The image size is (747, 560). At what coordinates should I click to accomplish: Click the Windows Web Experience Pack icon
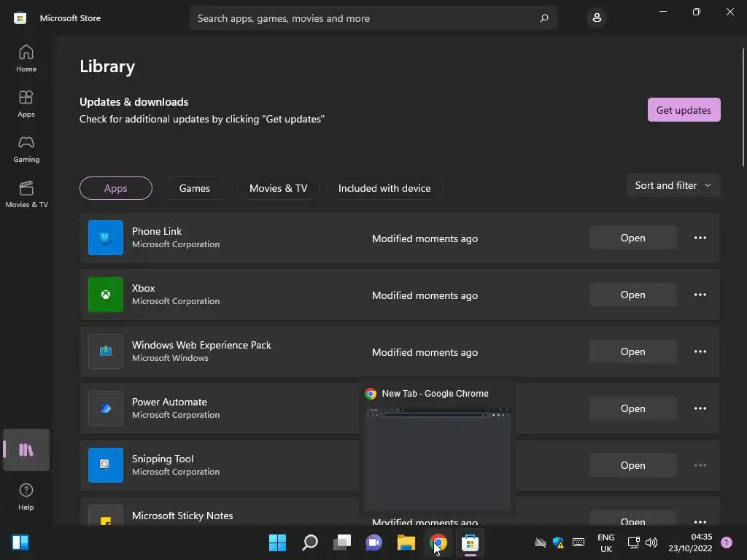coord(106,351)
